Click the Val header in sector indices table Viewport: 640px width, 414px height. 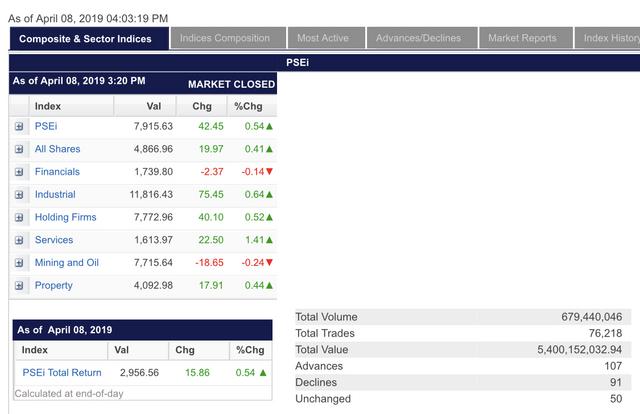(153, 106)
